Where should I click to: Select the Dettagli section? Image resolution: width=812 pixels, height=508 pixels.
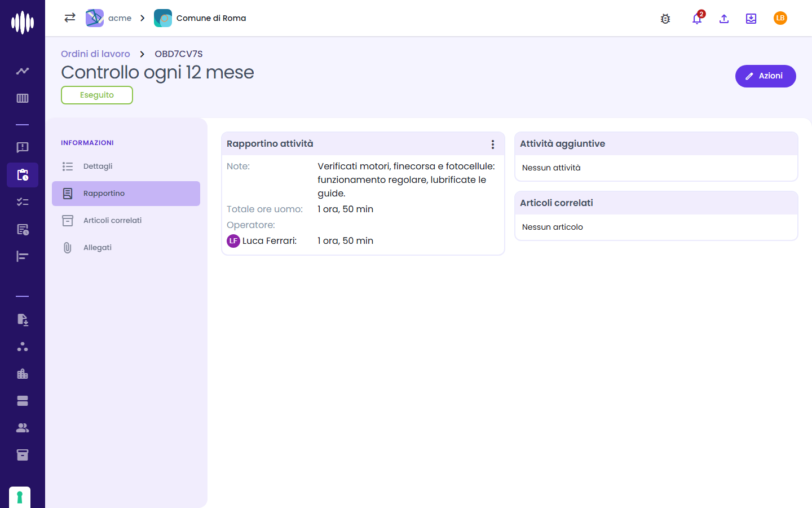126,167
